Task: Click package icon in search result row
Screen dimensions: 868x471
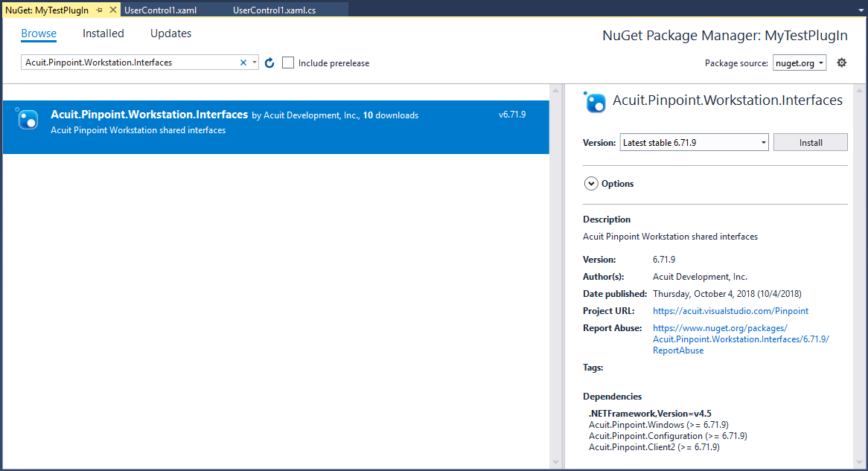Action: (x=27, y=118)
